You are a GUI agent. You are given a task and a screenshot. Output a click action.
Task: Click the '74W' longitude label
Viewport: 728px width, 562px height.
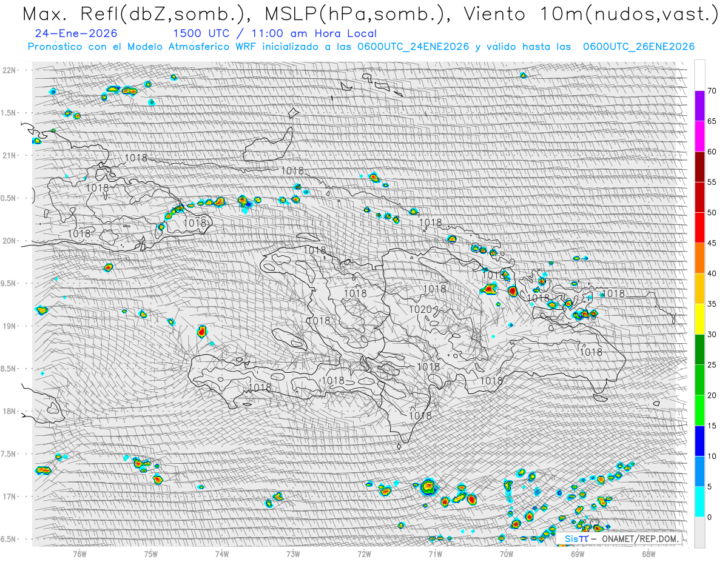(222, 553)
